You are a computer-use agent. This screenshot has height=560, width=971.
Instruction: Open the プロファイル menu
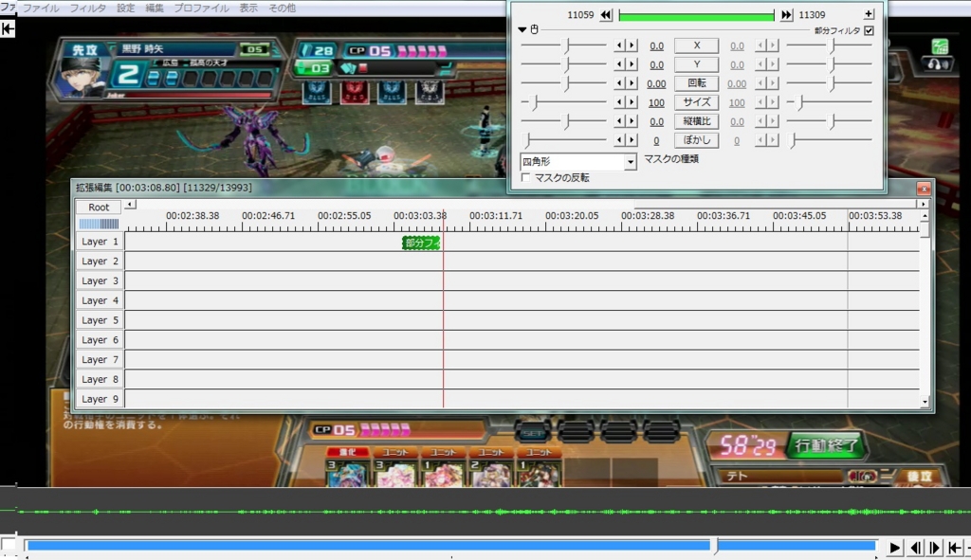201,8
